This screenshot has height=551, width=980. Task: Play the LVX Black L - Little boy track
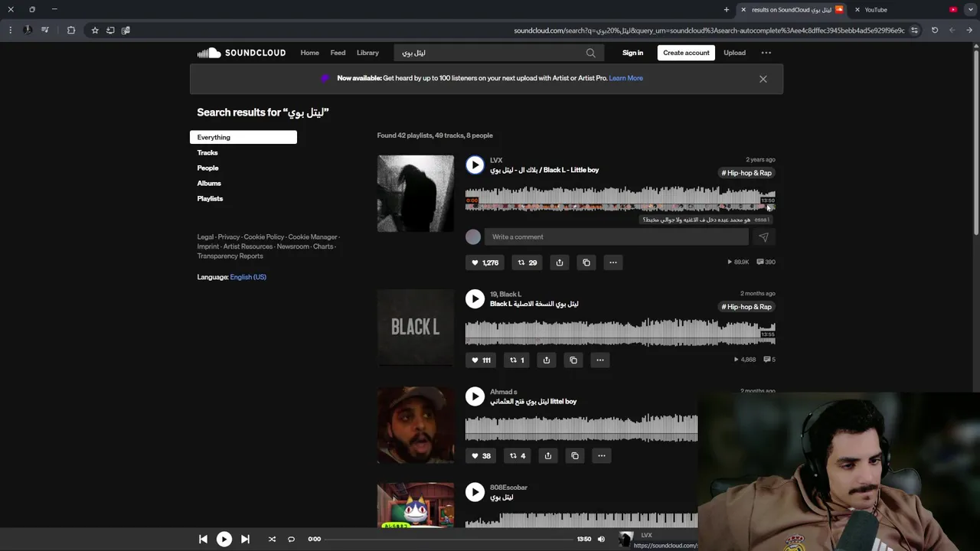tap(475, 165)
